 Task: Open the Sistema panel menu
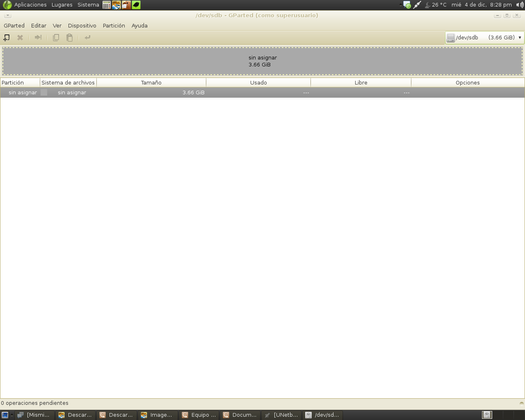88,5
